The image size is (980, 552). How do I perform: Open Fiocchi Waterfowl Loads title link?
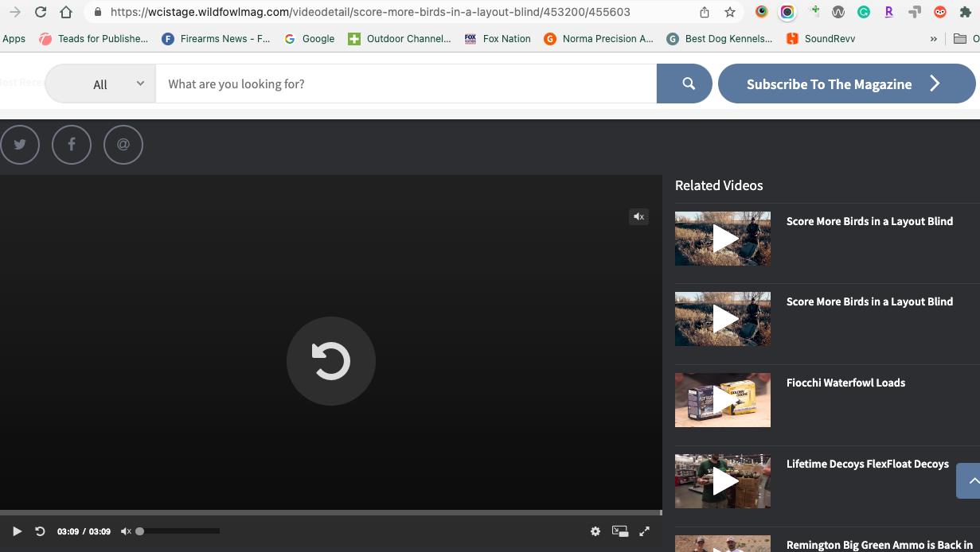845,383
